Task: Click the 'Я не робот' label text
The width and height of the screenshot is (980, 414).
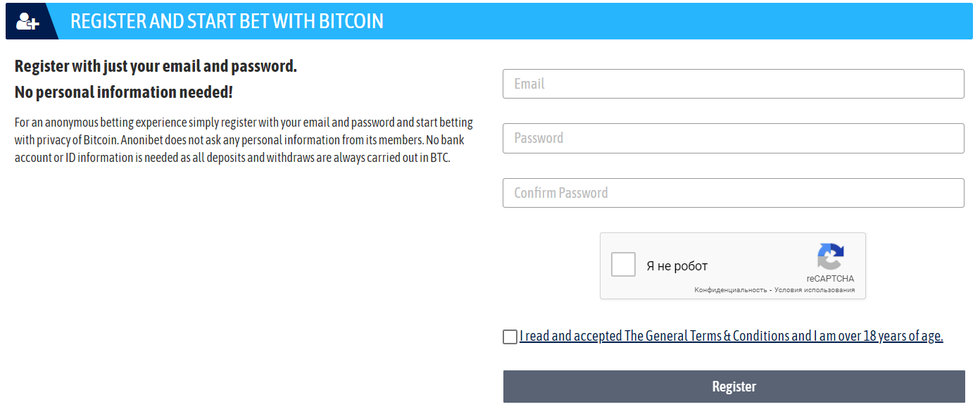Action: pos(677,266)
